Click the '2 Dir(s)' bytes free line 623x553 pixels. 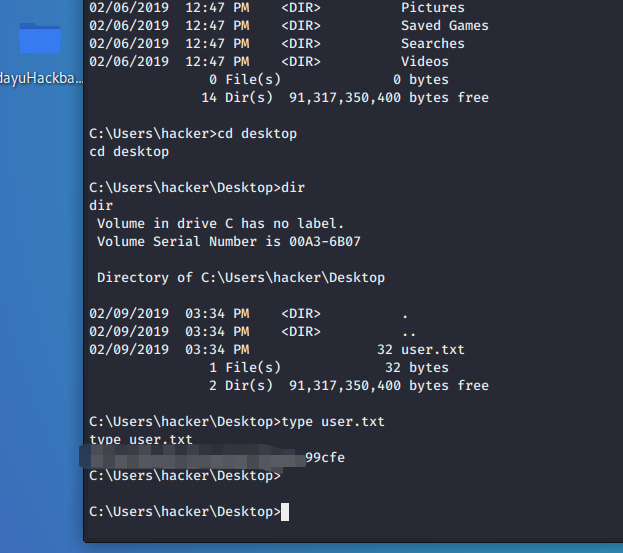(x=349, y=386)
